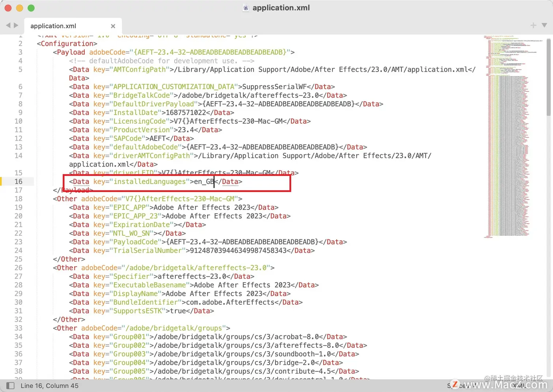Go back with the left navigation arrow
553x392 pixels.
coord(8,26)
